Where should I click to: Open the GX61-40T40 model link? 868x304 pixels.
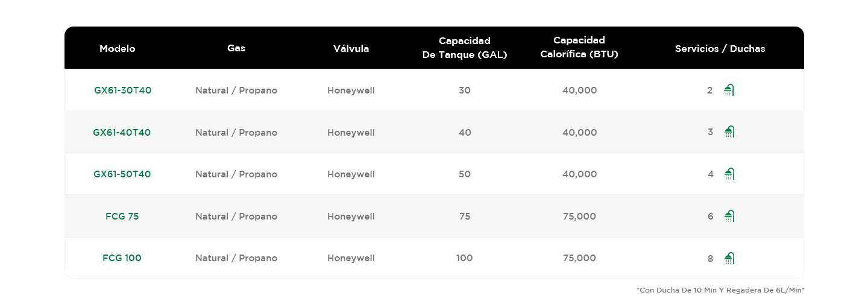click(x=122, y=133)
